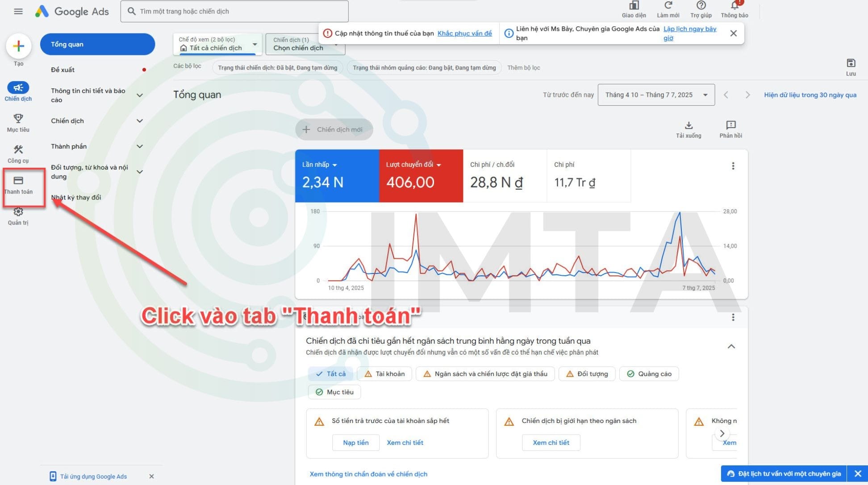Open the Để xuất menu item
Image resolution: width=868 pixels, height=485 pixels.
click(x=63, y=70)
